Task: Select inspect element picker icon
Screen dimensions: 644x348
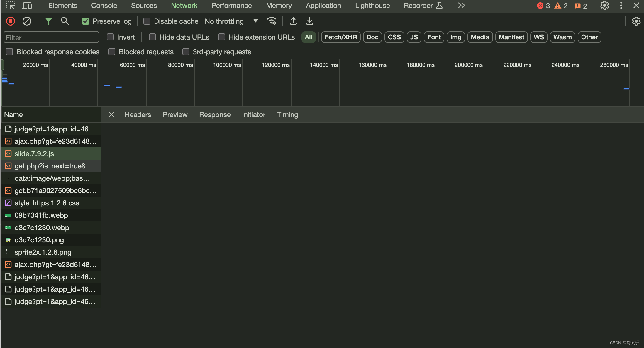Action: point(11,6)
